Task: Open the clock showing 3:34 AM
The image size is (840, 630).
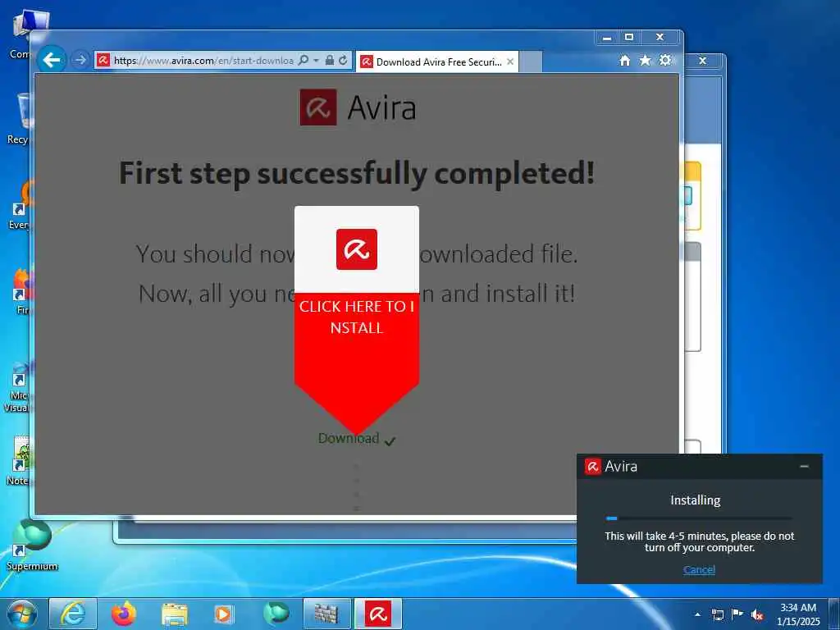Action: click(798, 614)
